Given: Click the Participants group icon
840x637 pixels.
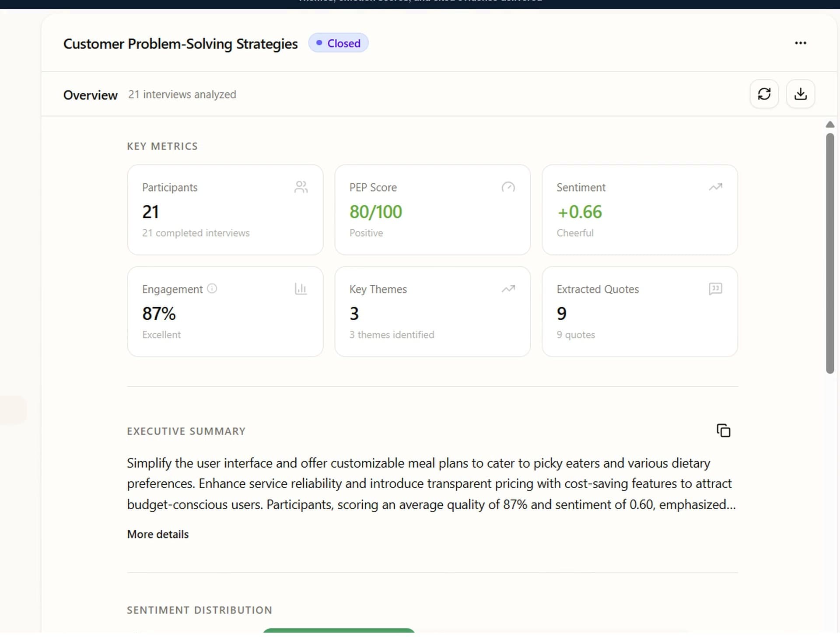Looking at the screenshot, I should pyautogui.click(x=301, y=187).
